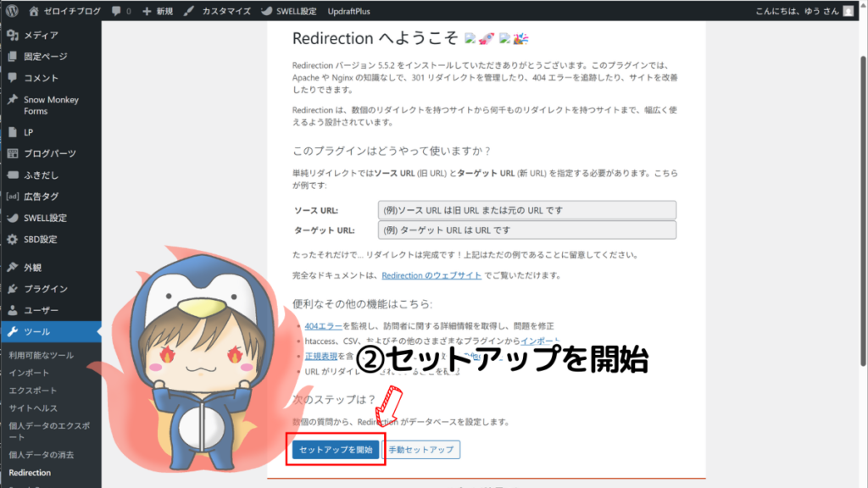Click the ブログパーツ grid icon
Viewport: 868px width, 488px height.
click(x=13, y=153)
